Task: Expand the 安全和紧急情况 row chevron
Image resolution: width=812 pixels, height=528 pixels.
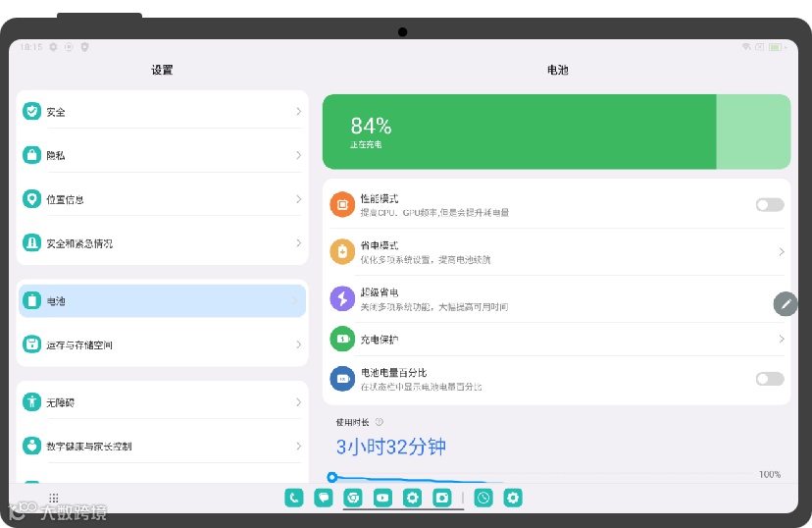Action: 299,243
